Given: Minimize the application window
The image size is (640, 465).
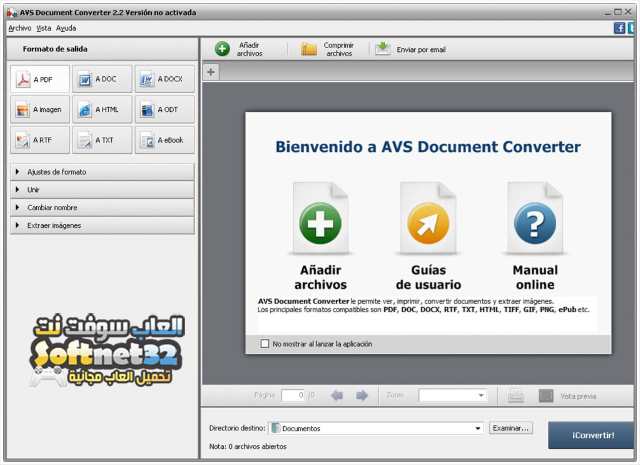Looking at the screenshot, I should coord(608,12).
